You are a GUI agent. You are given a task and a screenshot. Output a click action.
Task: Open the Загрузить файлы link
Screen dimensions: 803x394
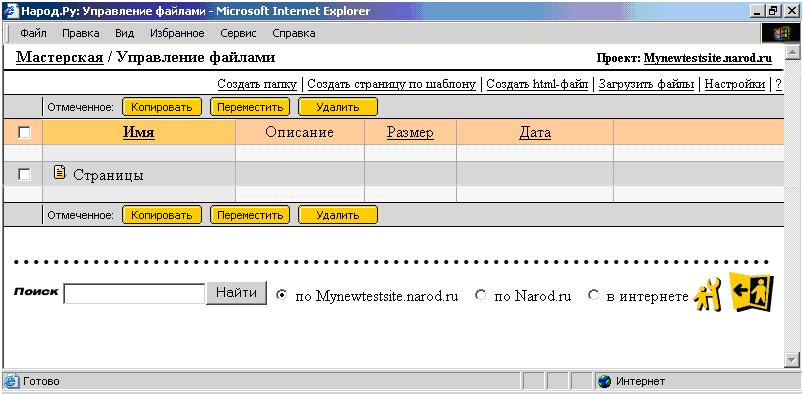pyautogui.click(x=646, y=84)
